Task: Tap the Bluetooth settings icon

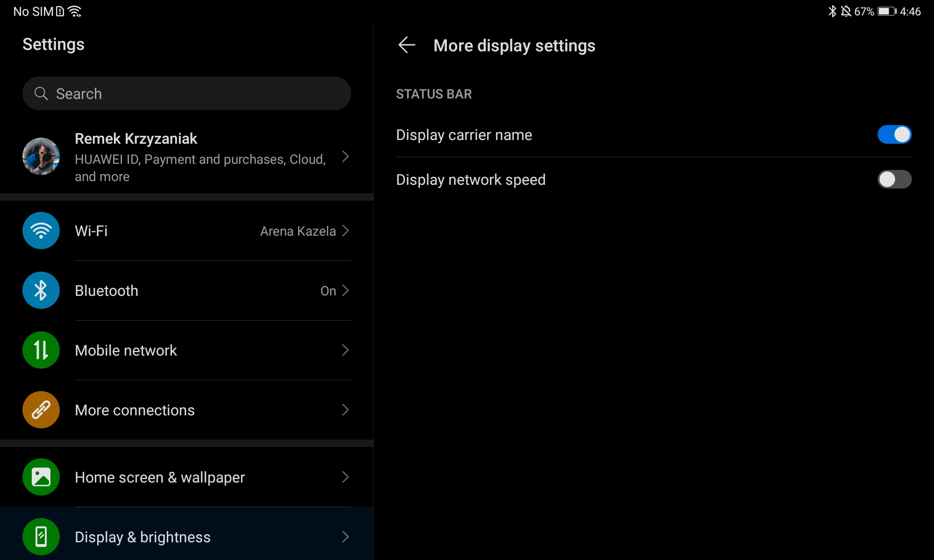Action: 41,290
